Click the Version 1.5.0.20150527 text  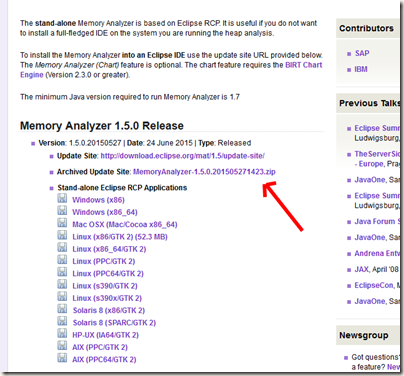pyautogui.click(x=80, y=143)
